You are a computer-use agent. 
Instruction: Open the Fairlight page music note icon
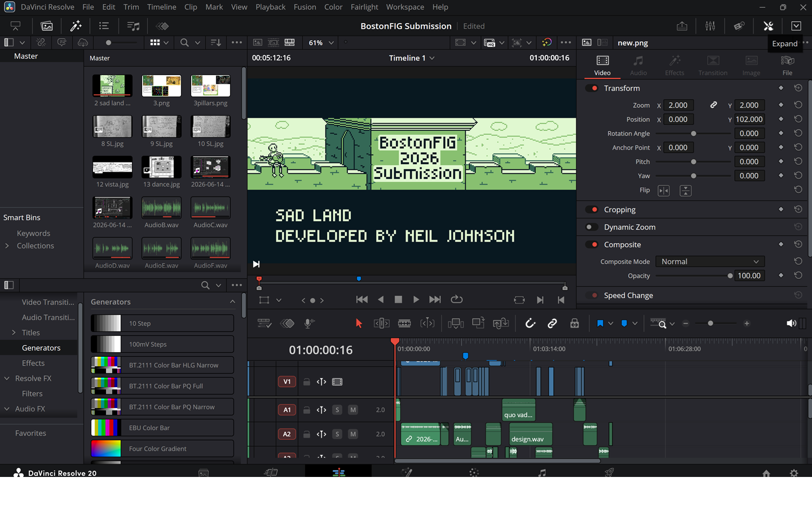(x=541, y=472)
